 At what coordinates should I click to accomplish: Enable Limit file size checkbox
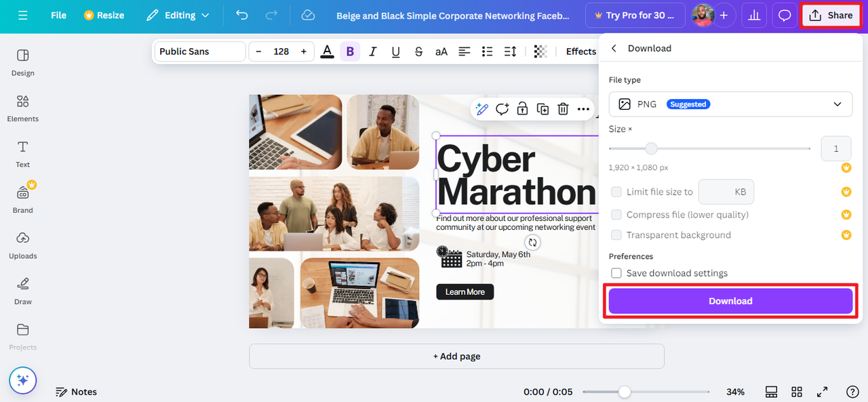pyautogui.click(x=616, y=192)
